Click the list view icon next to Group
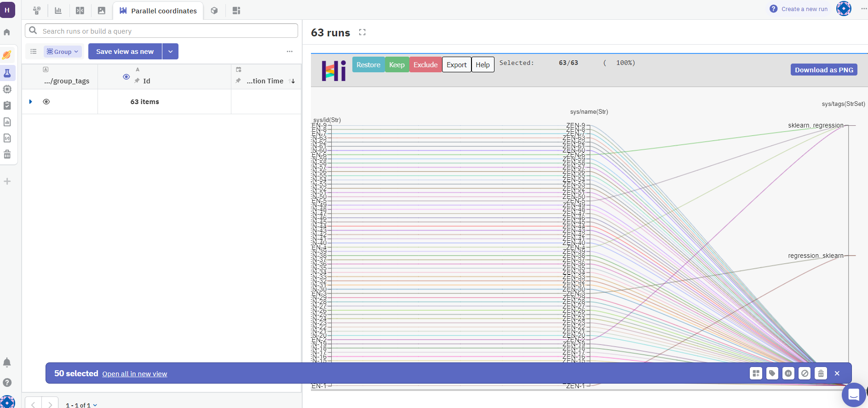The image size is (868, 408). (x=34, y=52)
